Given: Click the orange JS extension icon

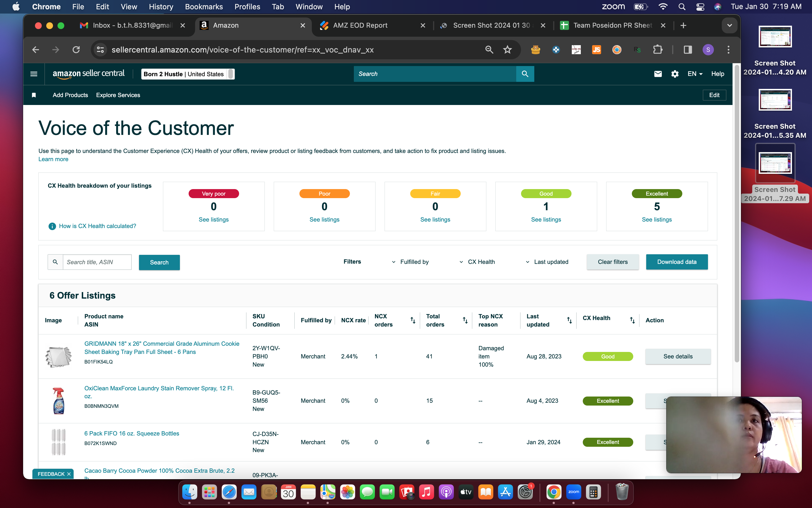Looking at the screenshot, I should [596, 50].
